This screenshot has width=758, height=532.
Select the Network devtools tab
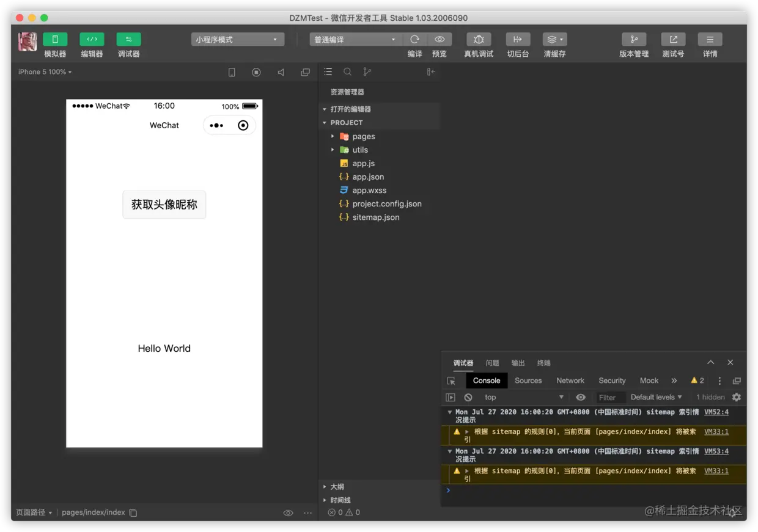click(x=570, y=381)
